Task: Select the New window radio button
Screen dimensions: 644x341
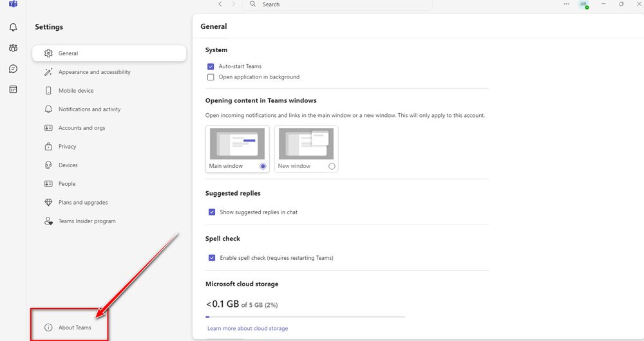Action: [x=332, y=166]
